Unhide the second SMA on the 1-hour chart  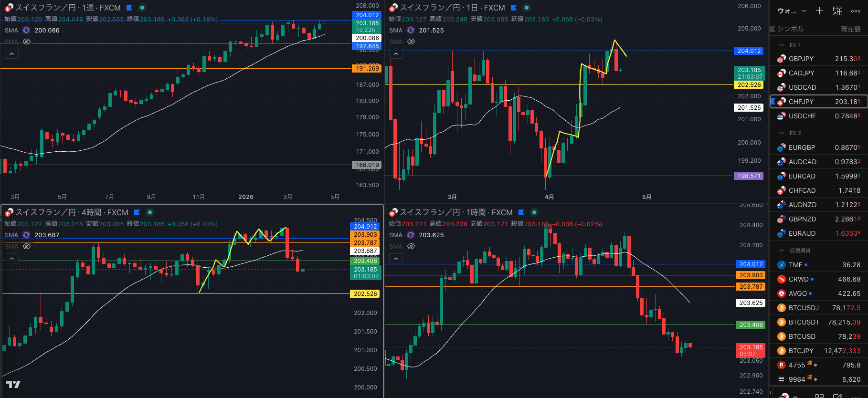click(x=411, y=246)
